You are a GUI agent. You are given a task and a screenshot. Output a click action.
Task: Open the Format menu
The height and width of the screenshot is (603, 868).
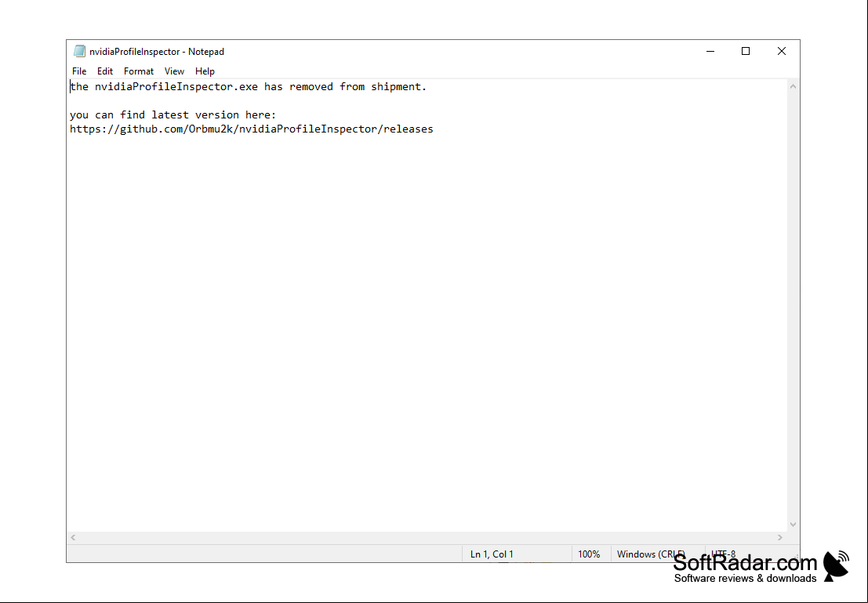click(x=138, y=71)
